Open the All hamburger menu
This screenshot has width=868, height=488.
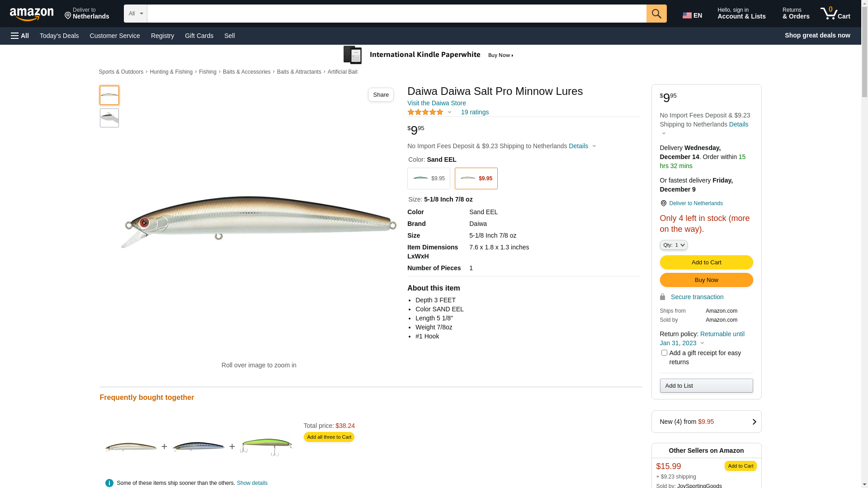[x=20, y=36]
